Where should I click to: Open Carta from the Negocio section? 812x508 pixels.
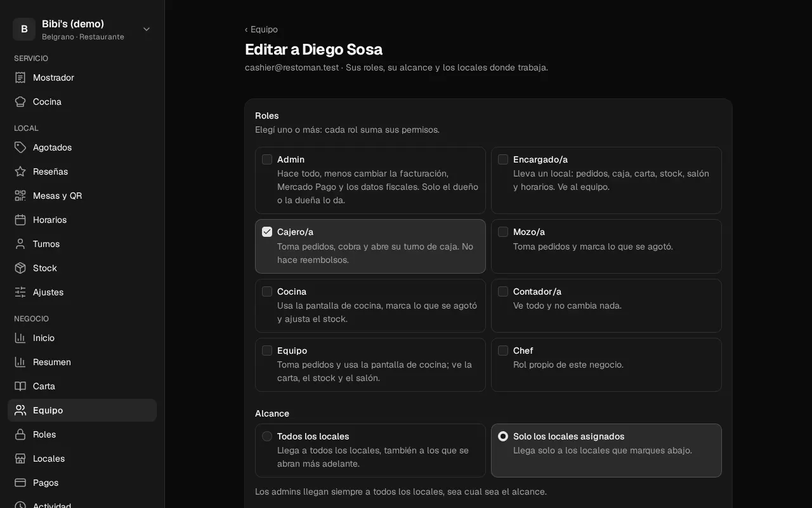tap(82, 386)
